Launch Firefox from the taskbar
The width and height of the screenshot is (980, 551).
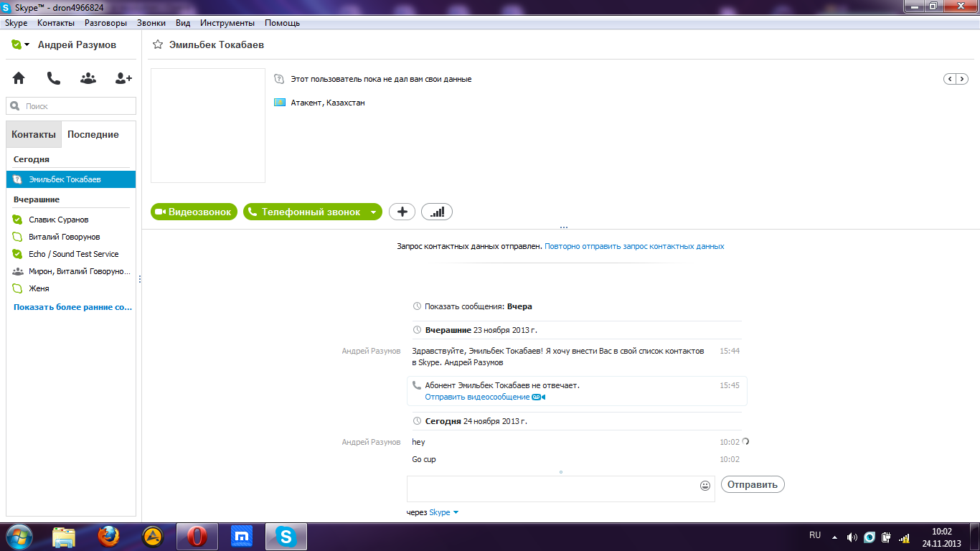[x=108, y=537]
